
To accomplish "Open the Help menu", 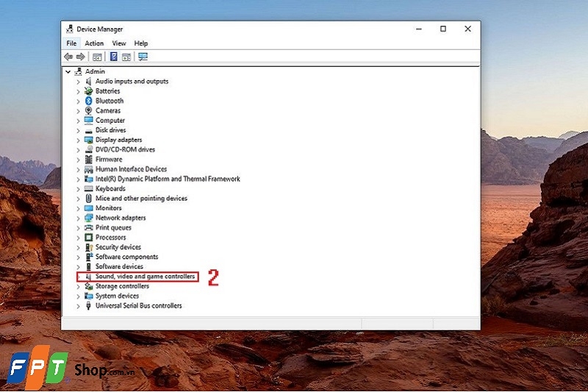I will point(141,43).
